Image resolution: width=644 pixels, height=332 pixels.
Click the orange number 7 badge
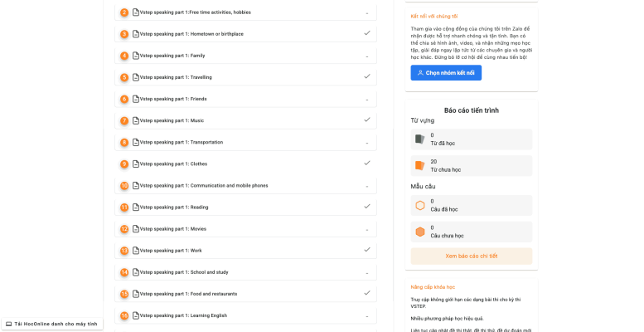point(124,120)
